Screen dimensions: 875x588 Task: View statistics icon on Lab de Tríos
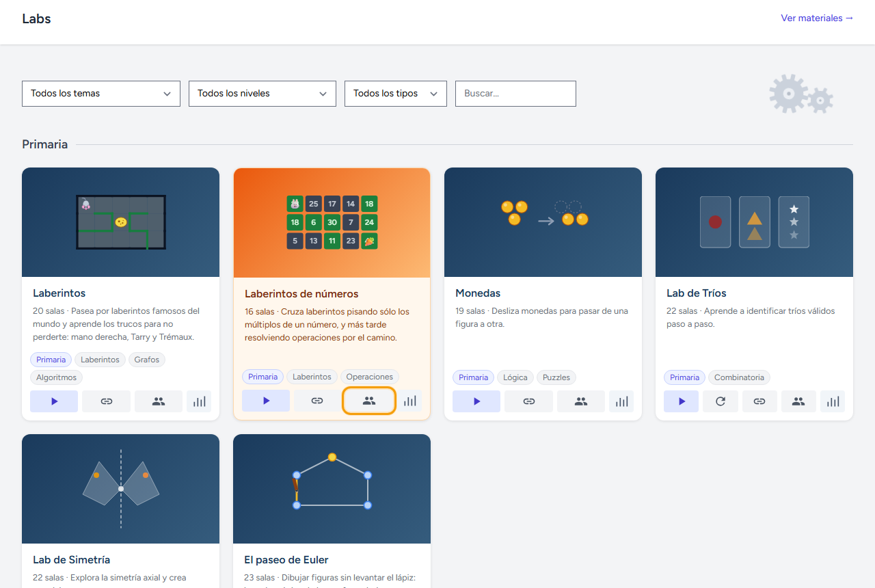[833, 401]
